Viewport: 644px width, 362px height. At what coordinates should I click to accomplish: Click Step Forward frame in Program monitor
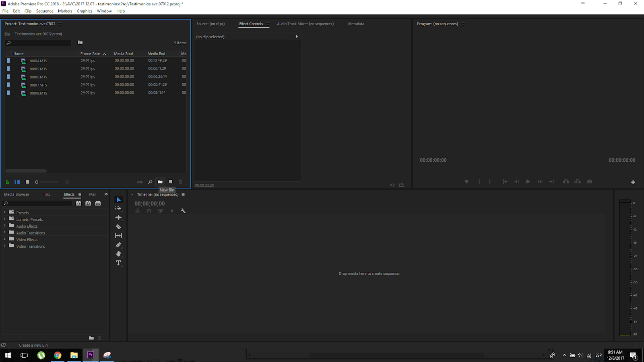pyautogui.click(x=540, y=182)
